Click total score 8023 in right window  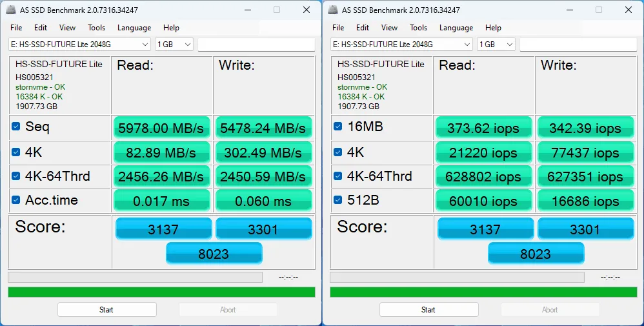click(x=536, y=253)
